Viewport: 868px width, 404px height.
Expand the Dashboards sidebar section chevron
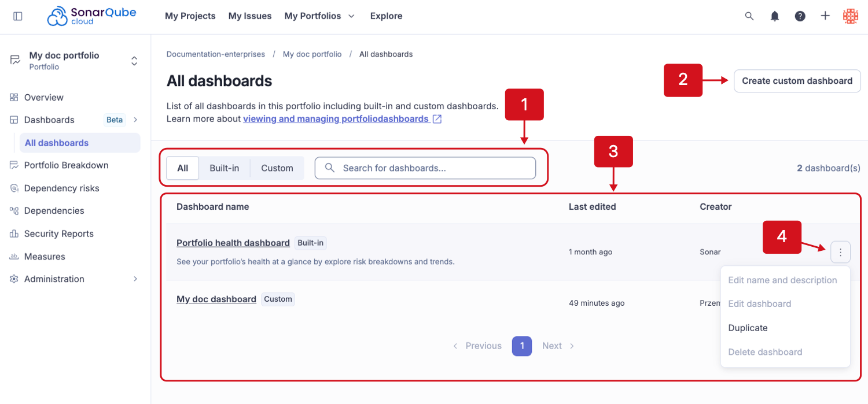click(134, 120)
